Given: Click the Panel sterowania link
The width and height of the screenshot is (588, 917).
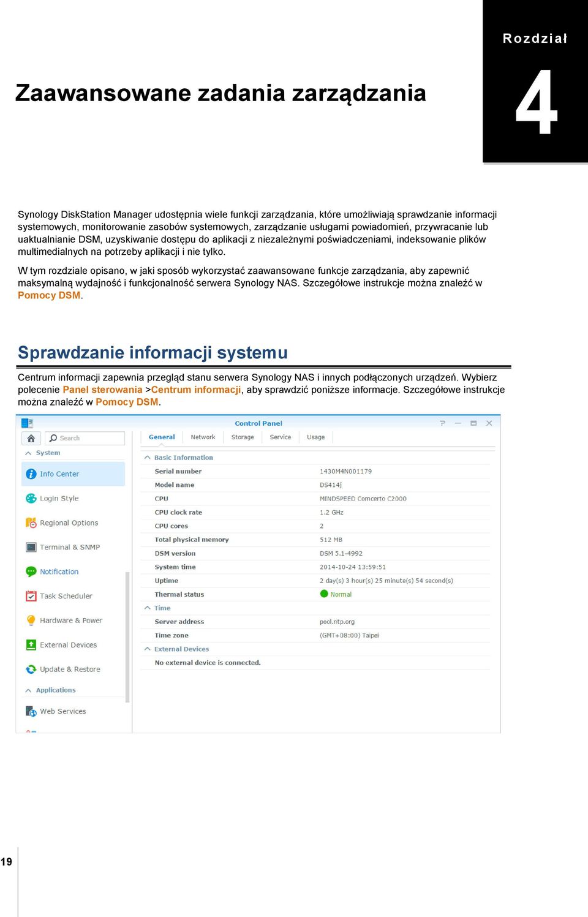Looking at the screenshot, I should 102,390.
